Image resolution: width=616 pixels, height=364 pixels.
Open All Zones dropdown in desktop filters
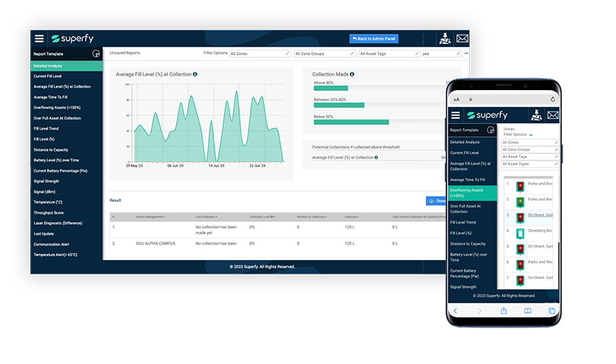[260, 53]
